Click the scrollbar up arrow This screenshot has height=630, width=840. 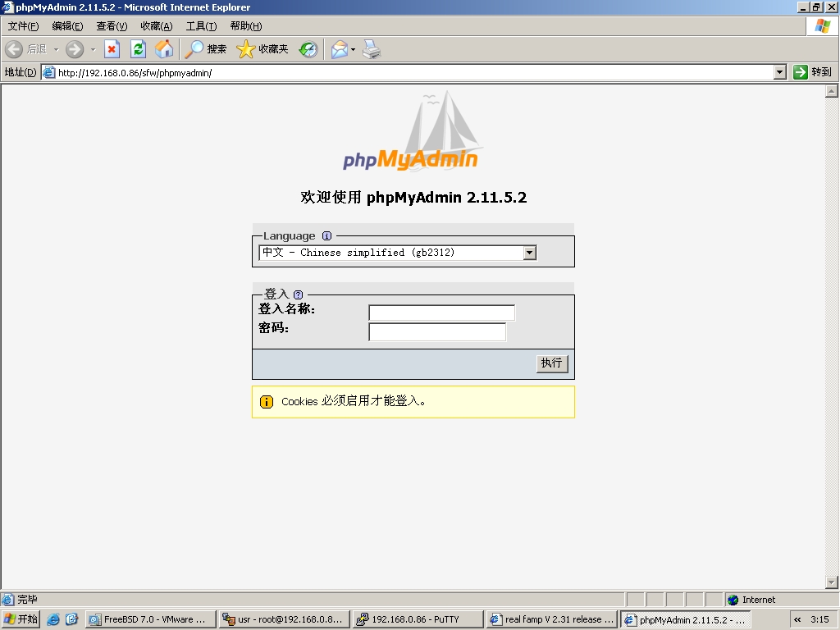[832, 91]
